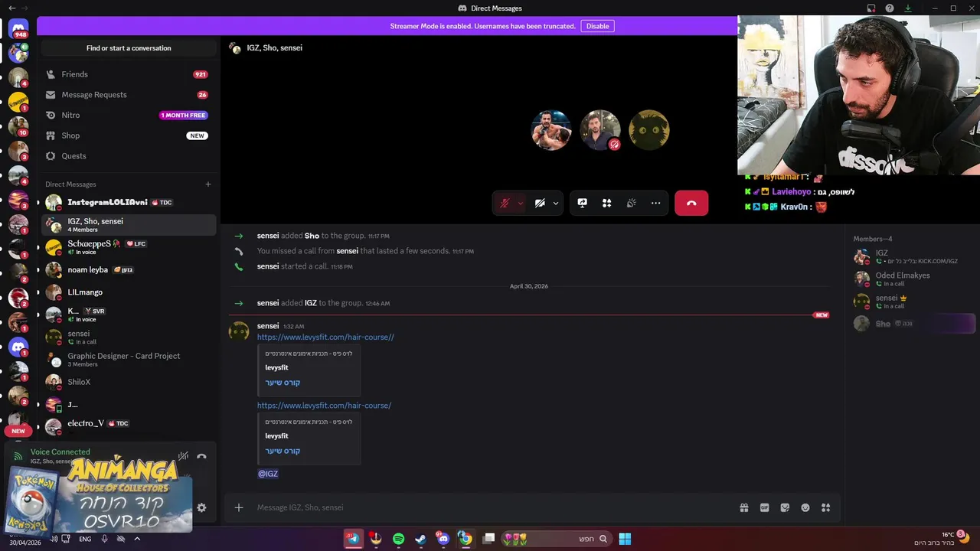This screenshot has height=551, width=980.
Task: Disconnect from voice in the Voice Connected panel
Action: (x=201, y=456)
